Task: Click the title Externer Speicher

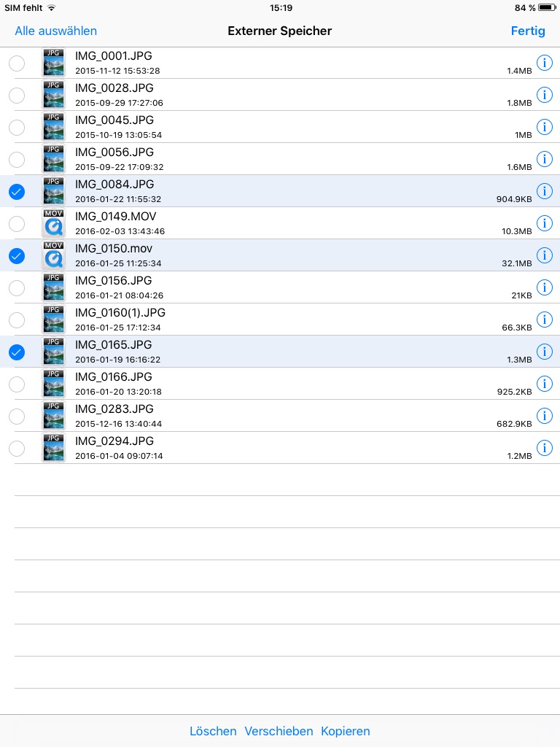Action: [x=279, y=31]
